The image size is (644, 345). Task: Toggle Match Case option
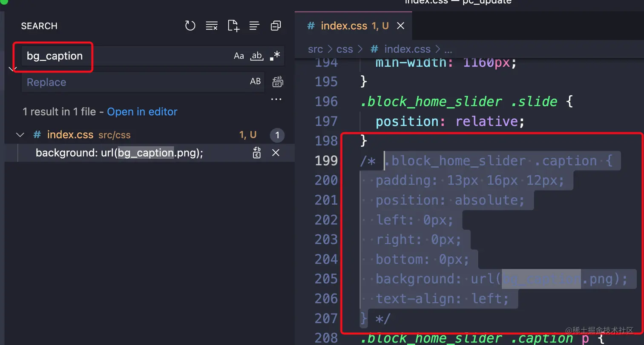pyautogui.click(x=239, y=56)
